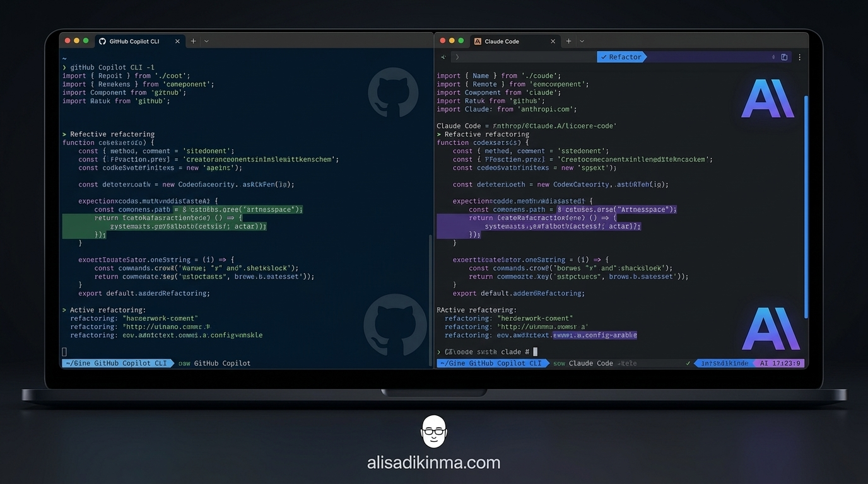Open a new tab in Claude Code window
868x484 pixels.
tap(568, 41)
